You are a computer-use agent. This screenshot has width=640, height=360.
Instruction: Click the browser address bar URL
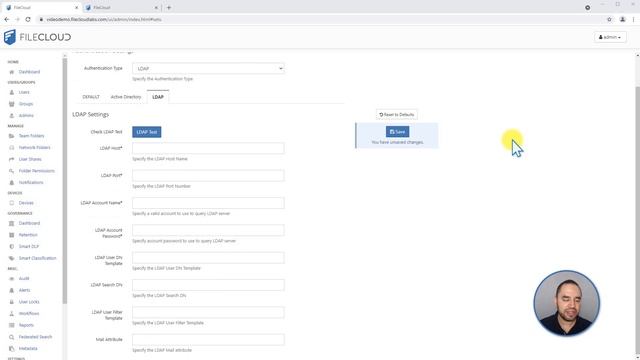[104, 19]
